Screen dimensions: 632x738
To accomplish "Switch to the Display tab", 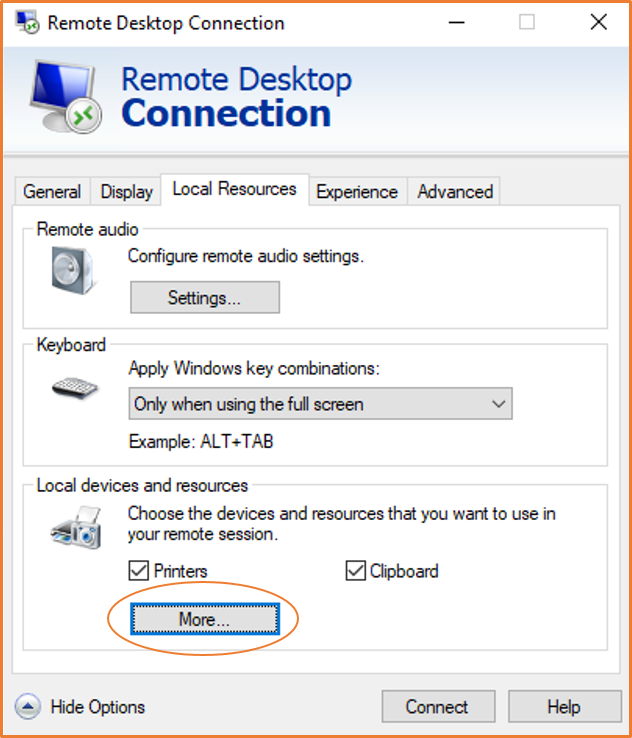I will (127, 192).
